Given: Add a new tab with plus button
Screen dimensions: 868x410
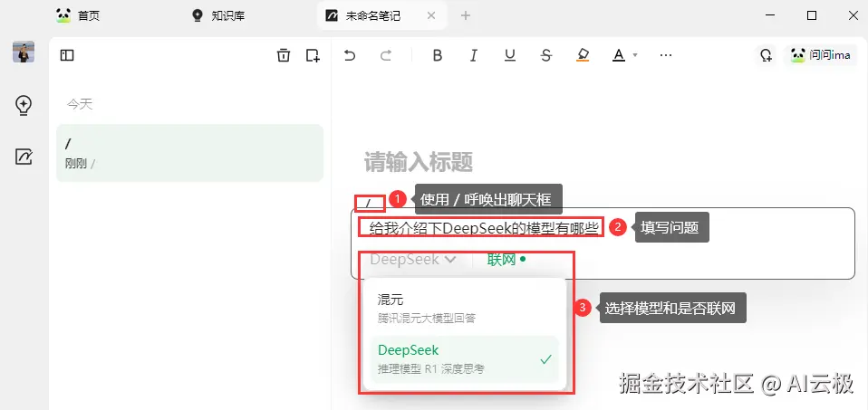Looking at the screenshot, I should (x=466, y=15).
